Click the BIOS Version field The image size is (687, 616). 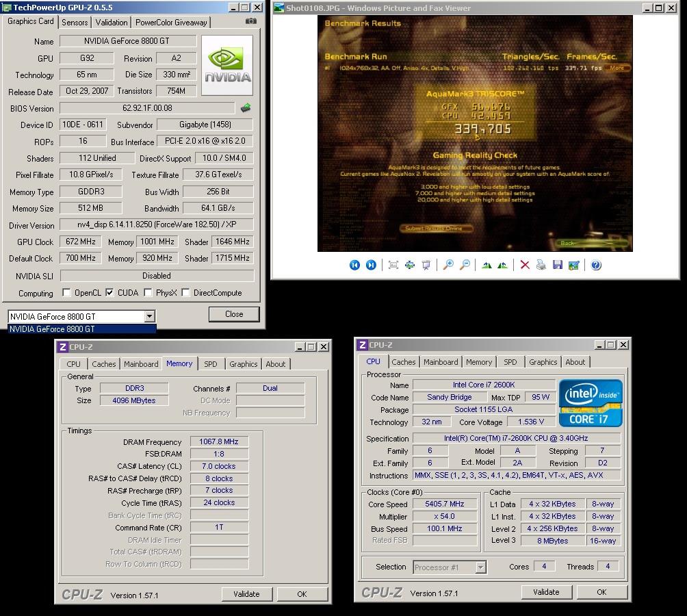147,107
